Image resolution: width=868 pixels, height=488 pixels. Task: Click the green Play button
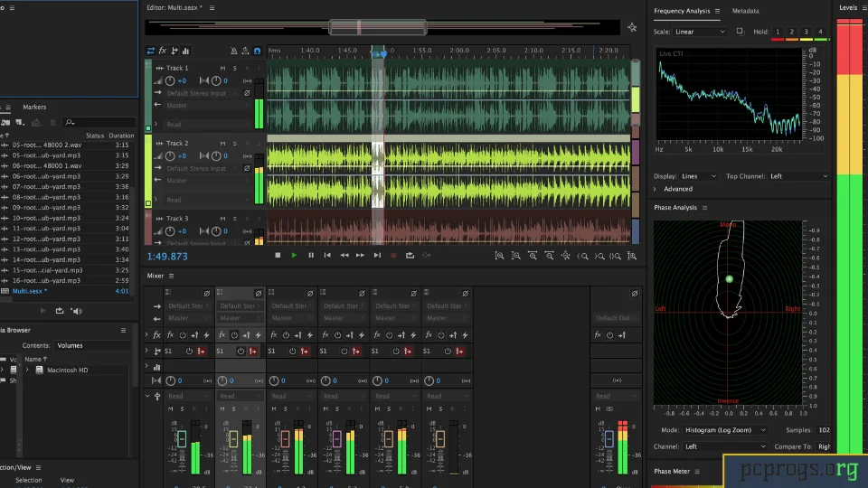pos(294,255)
